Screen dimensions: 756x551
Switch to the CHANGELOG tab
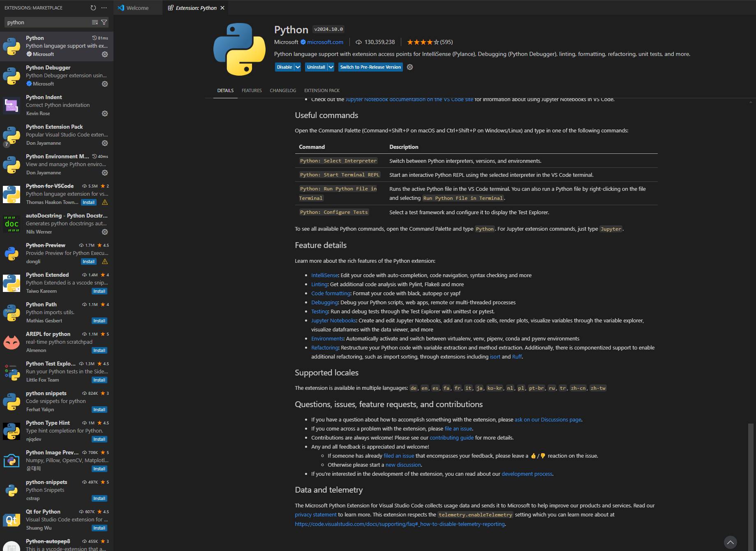(x=282, y=90)
